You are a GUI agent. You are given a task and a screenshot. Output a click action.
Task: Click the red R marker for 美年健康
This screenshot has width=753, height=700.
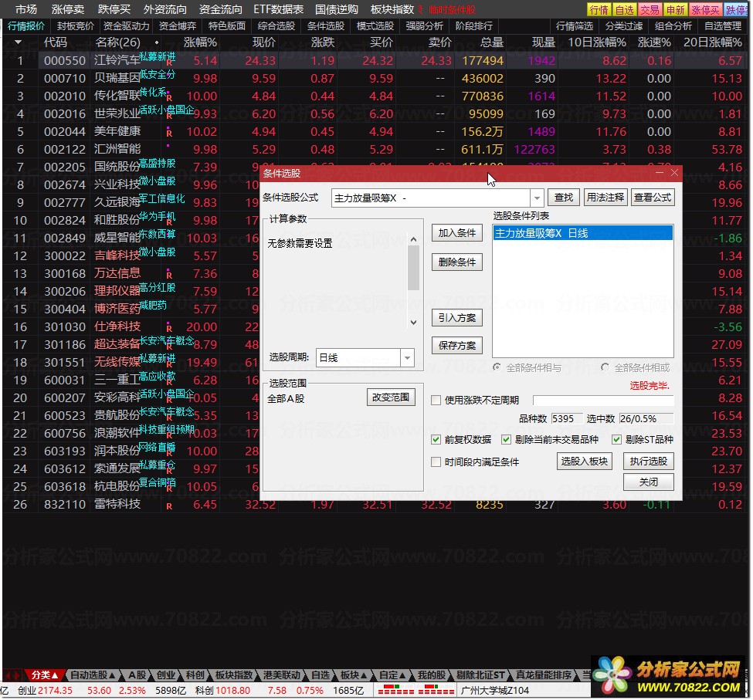click(x=169, y=133)
